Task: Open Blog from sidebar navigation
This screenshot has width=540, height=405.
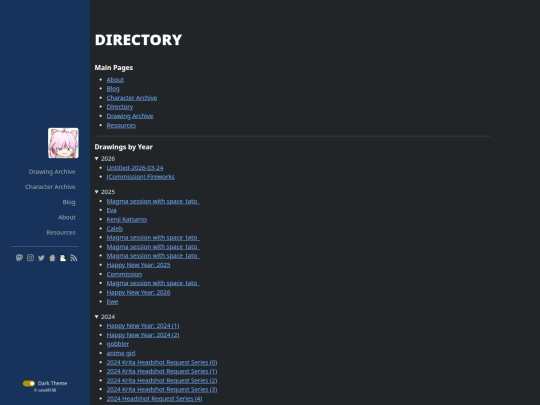Action: click(x=69, y=202)
